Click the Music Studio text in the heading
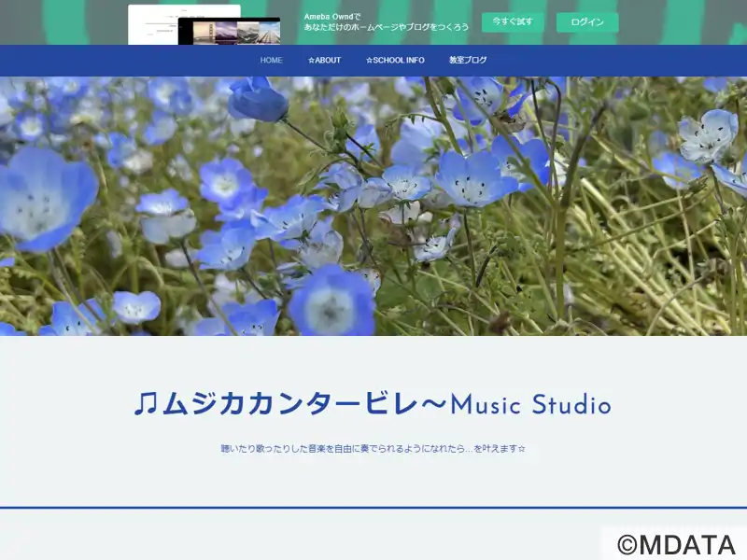 (530, 405)
